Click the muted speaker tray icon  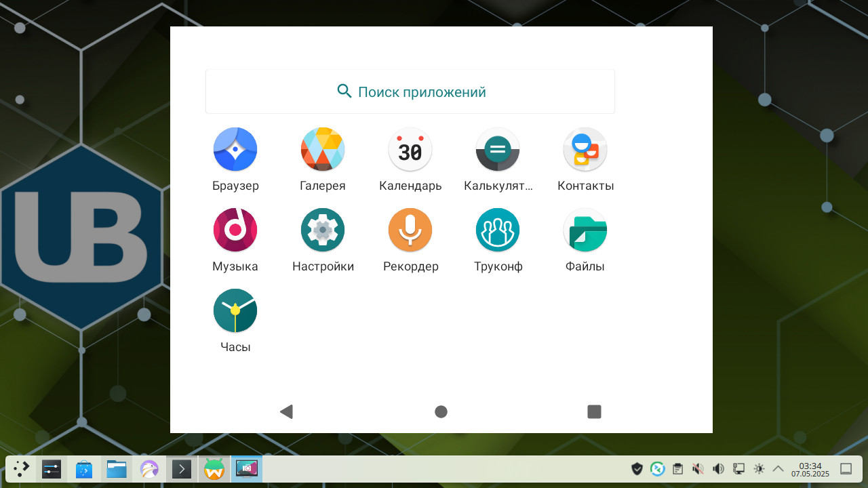698,468
